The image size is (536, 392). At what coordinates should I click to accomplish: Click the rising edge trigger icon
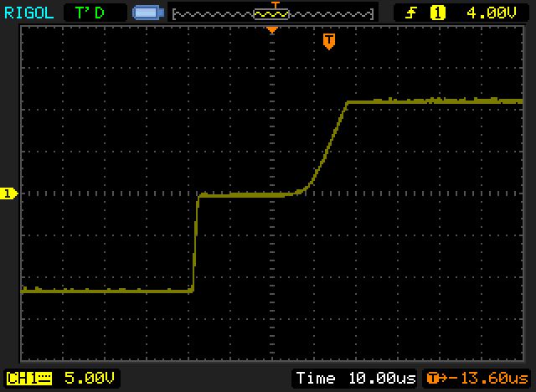pos(411,13)
